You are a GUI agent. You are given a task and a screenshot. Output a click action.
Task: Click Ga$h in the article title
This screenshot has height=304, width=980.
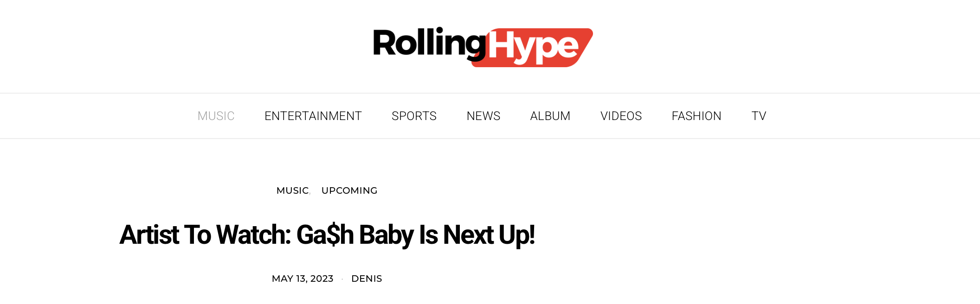(x=325, y=235)
